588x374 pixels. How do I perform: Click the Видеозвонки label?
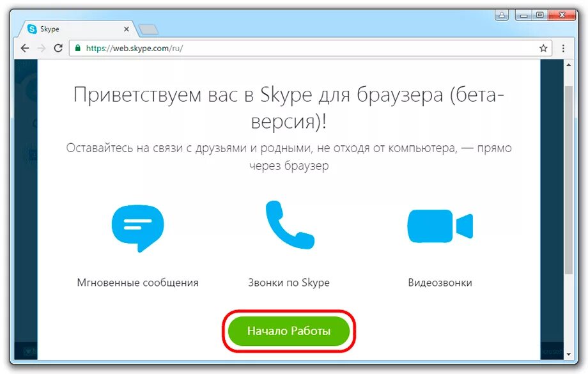440,283
